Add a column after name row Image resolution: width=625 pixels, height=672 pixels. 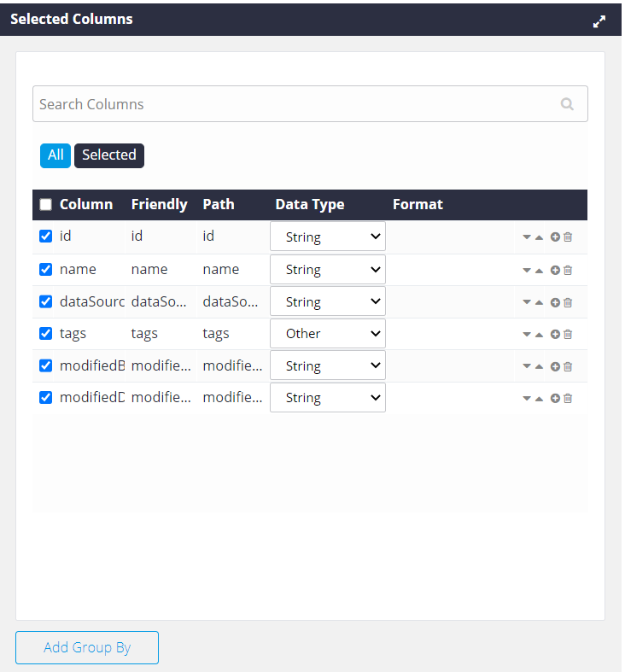pos(555,270)
